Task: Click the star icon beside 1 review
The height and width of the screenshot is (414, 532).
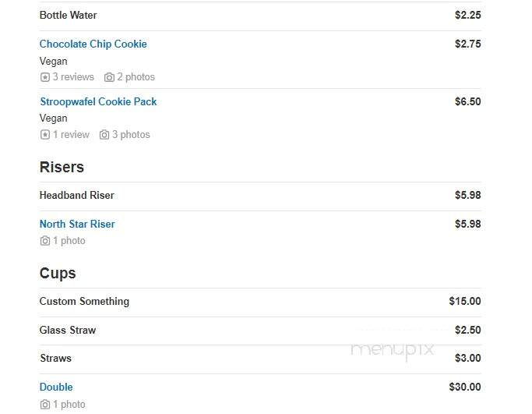Action: pos(44,135)
